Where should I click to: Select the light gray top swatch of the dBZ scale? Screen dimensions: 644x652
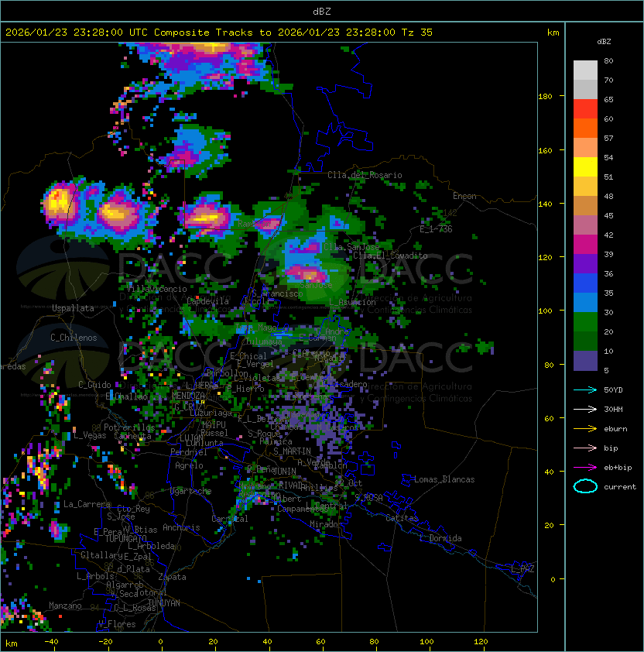[x=585, y=70]
